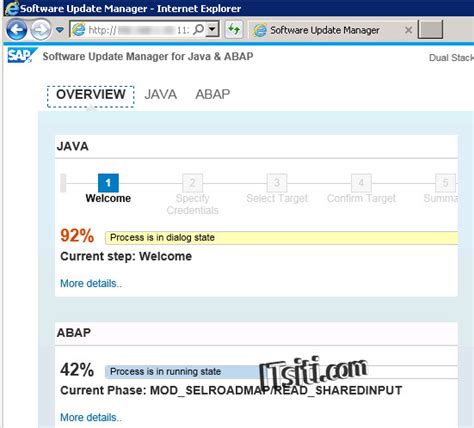The height and width of the screenshot is (428, 474).
Task: Switch to the OVERVIEW tab
Action: pyautogui.click(x=91, y=94)
